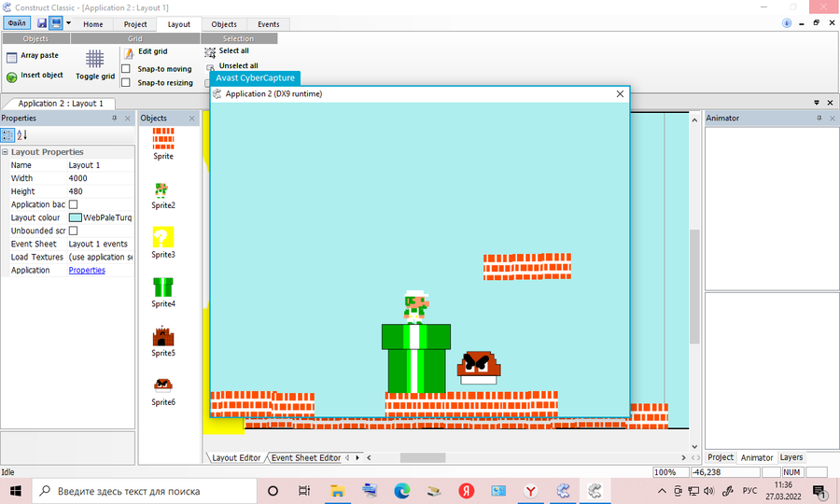Click categorized view icon in Properties
The width and height of the screenshot is (840, 504).
click(7, 135)
